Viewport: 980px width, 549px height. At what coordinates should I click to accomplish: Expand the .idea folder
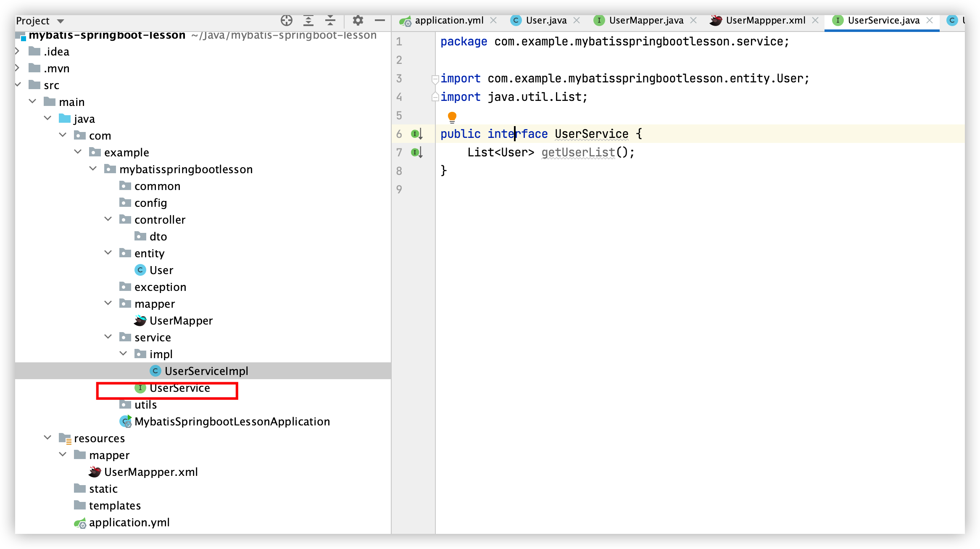(x=17, y=51)
